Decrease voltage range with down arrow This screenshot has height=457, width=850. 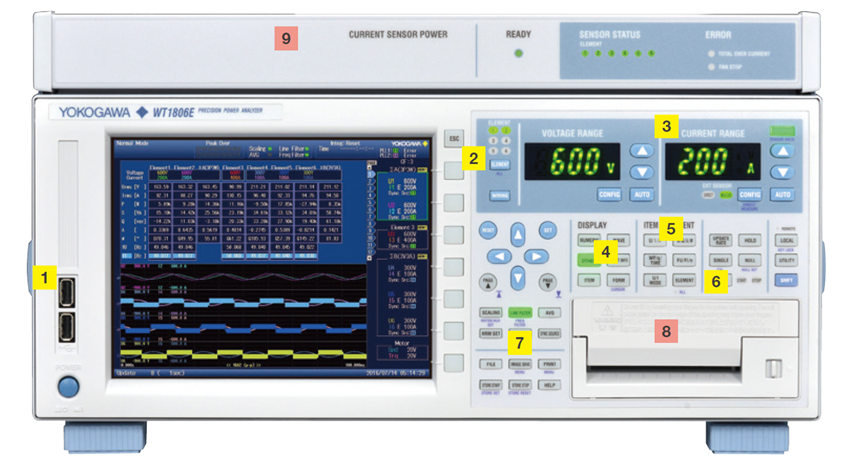click(641, 172)
